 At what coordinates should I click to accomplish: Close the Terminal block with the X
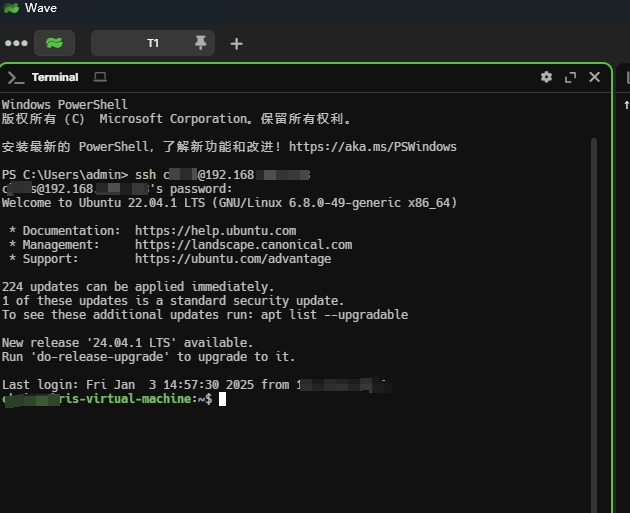pos(595,77)
